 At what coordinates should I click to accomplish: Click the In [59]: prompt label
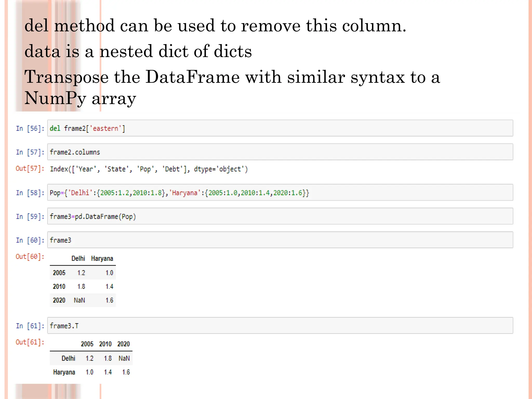click(30, 216)
